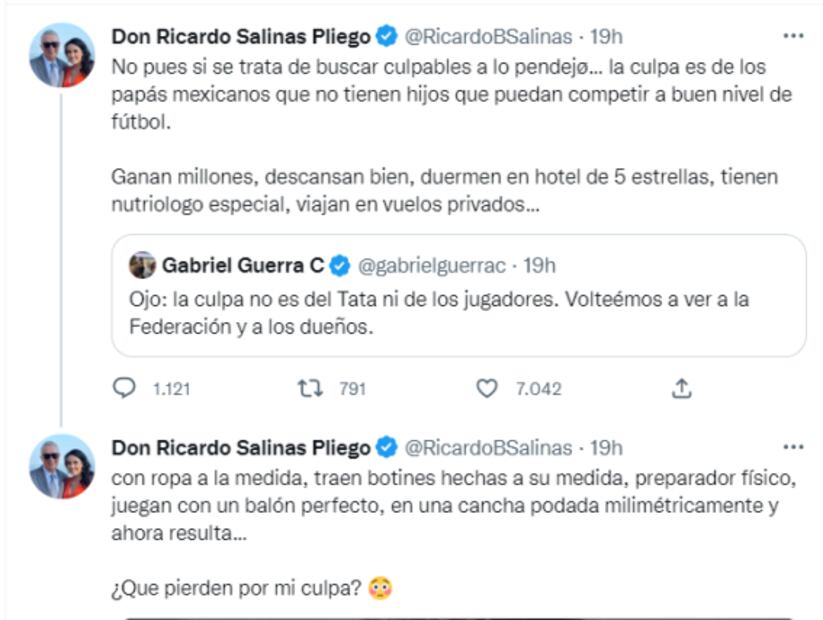The height and width of the screenshot is (620, 823).
Task: Visit the Gabriel Guerra C profile name
Action: click(243, 266)
